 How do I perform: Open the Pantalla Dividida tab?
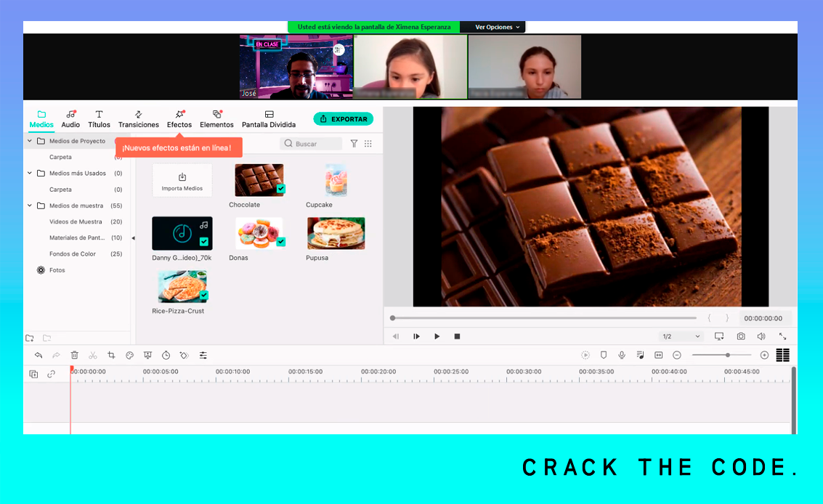[269, 119]
